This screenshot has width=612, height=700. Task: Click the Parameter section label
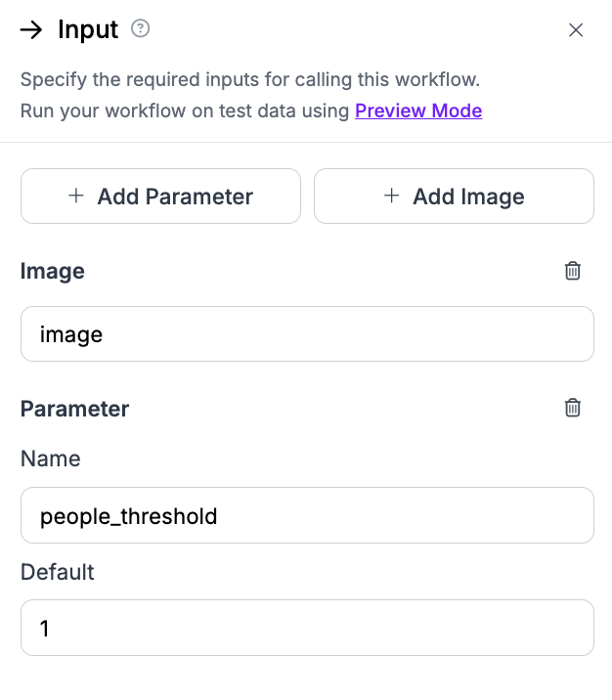click(x=75, y=409)
